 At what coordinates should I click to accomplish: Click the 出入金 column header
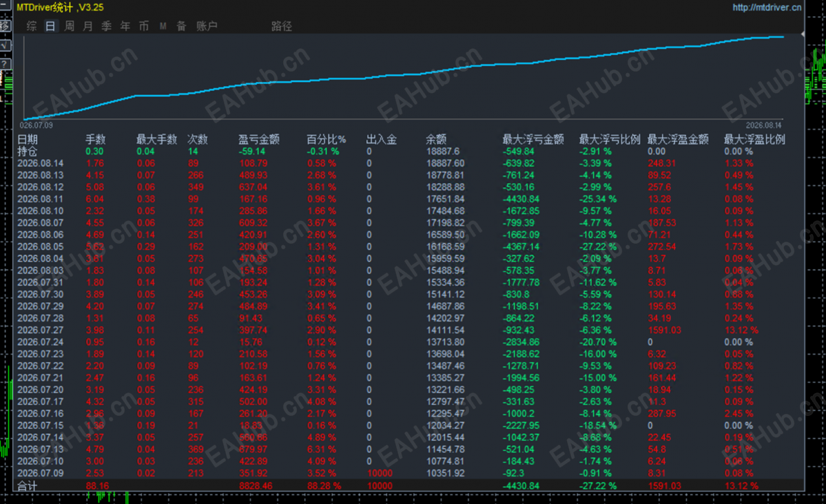tap(382, 140)
